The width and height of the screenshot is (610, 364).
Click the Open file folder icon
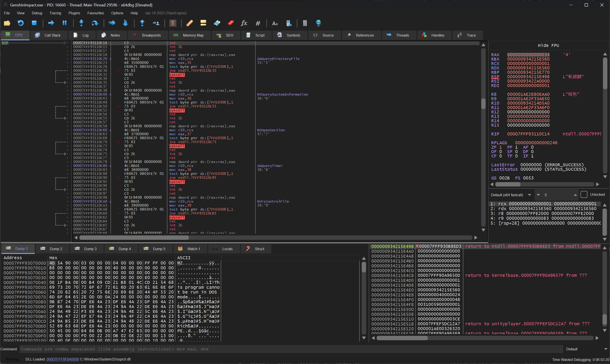[x=7, y=23]
